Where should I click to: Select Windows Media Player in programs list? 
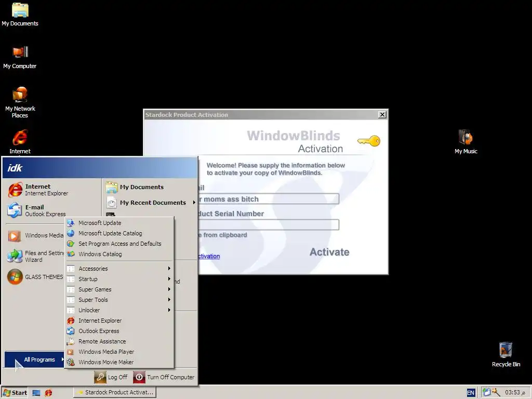click(119, 352)
